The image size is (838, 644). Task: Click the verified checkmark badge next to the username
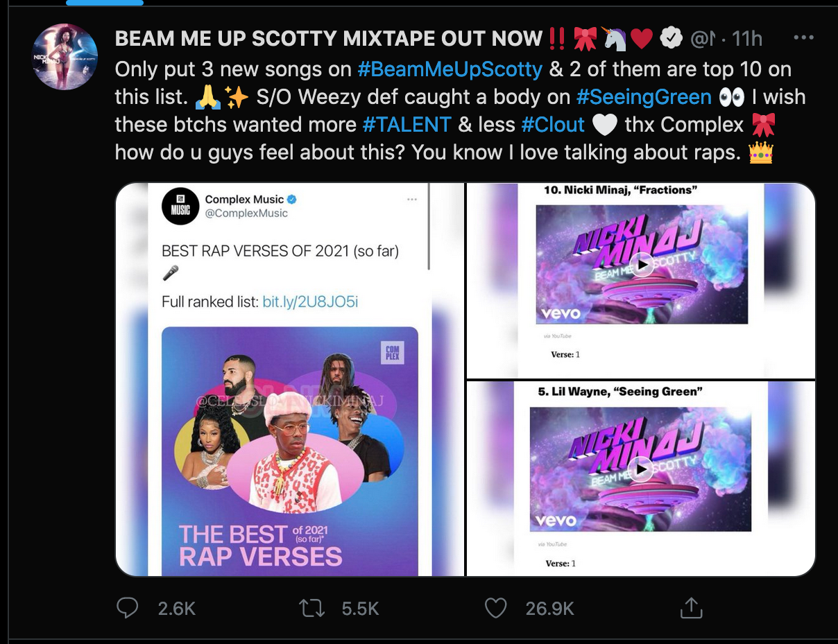(671, 38)
